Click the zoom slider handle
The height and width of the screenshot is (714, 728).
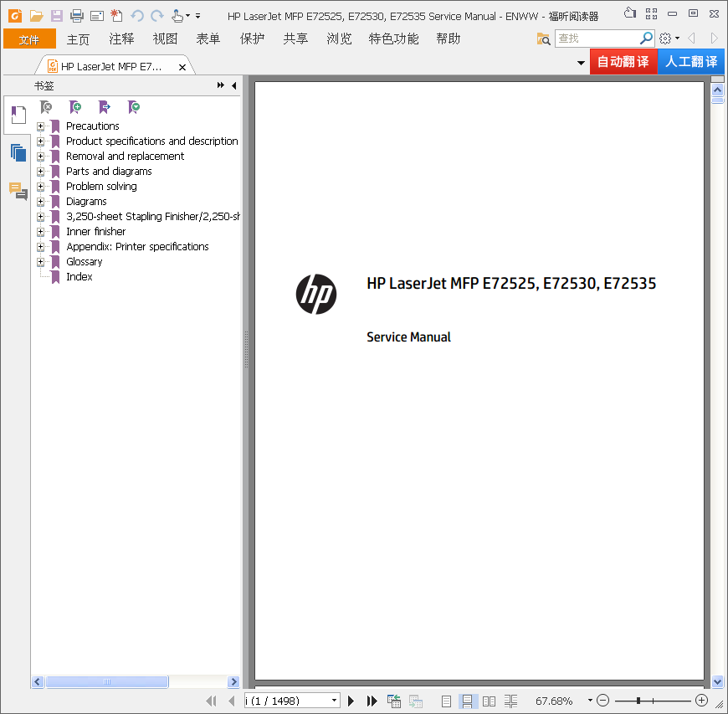pos(638,700)
